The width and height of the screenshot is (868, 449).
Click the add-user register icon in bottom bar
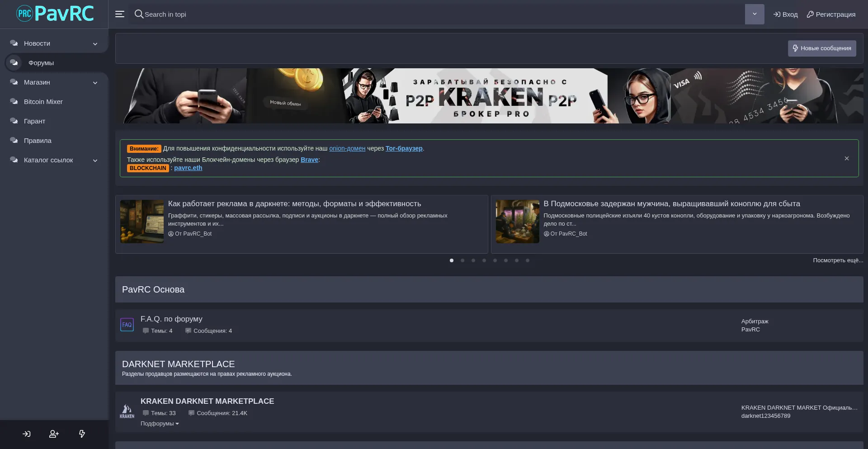point(54,434)
